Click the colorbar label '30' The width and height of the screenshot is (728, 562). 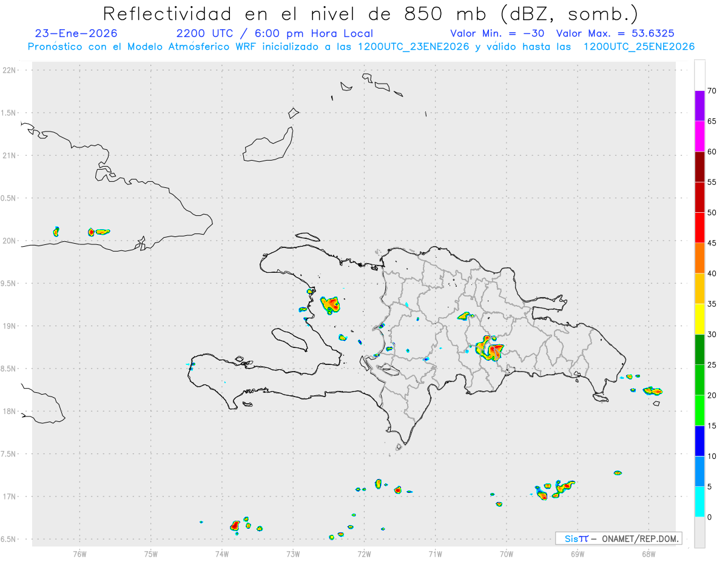[x=712, y=335]
